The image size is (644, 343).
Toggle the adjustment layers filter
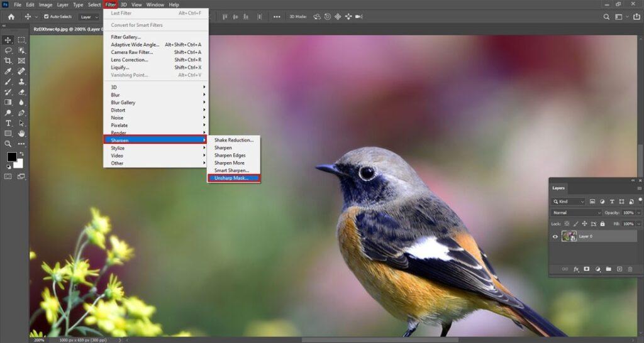(602, 202)
